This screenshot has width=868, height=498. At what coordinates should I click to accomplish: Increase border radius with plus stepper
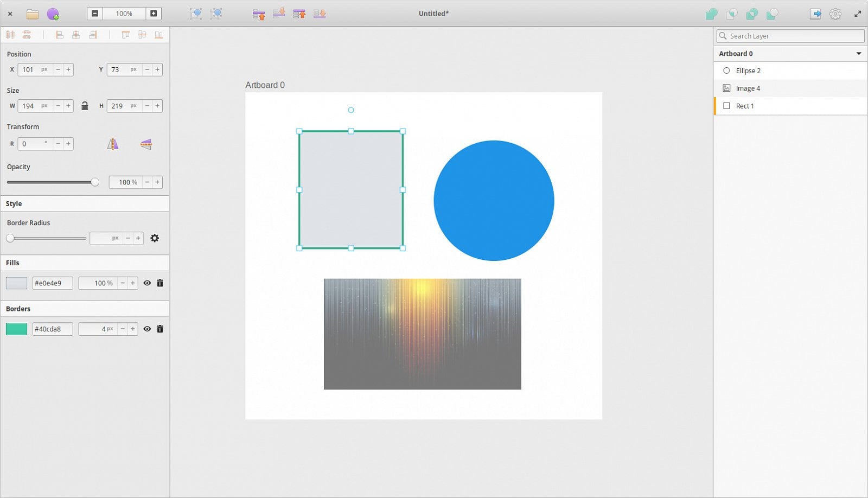pyautogui.click(x=138, y=238)
